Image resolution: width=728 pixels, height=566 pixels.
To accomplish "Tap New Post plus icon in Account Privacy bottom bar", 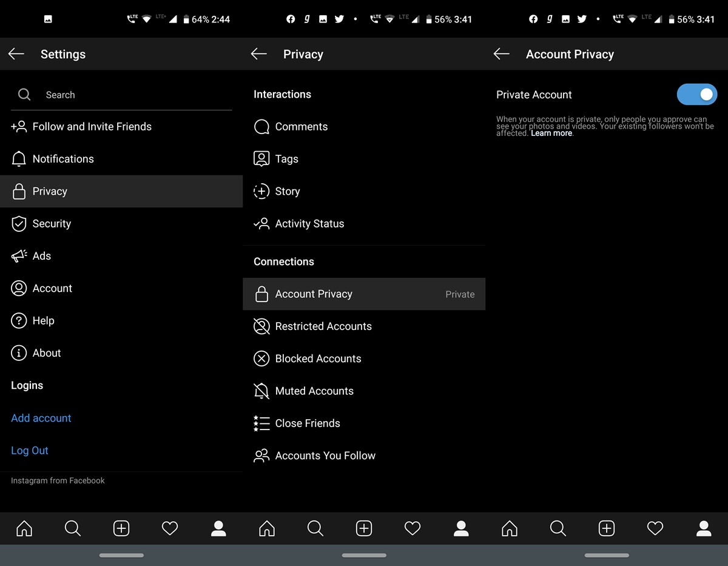I will (x=607, y=528).
